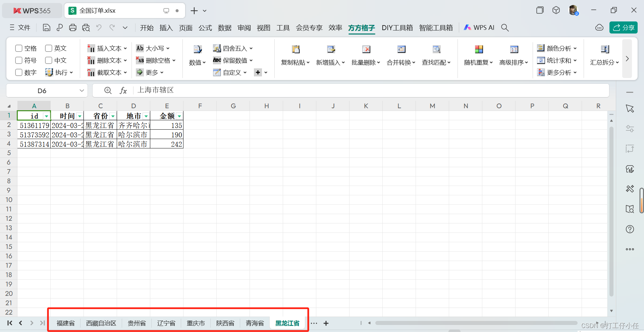Viewport: 644px width, 332px height.
Task: Expand the 四舍五入 dropdown
Action: [x=251, y=49]
